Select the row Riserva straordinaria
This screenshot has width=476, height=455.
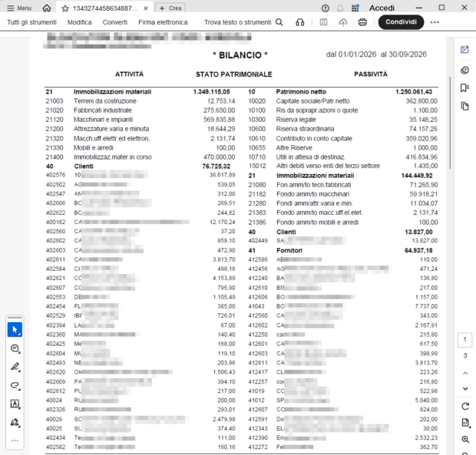tap(343, 129)
